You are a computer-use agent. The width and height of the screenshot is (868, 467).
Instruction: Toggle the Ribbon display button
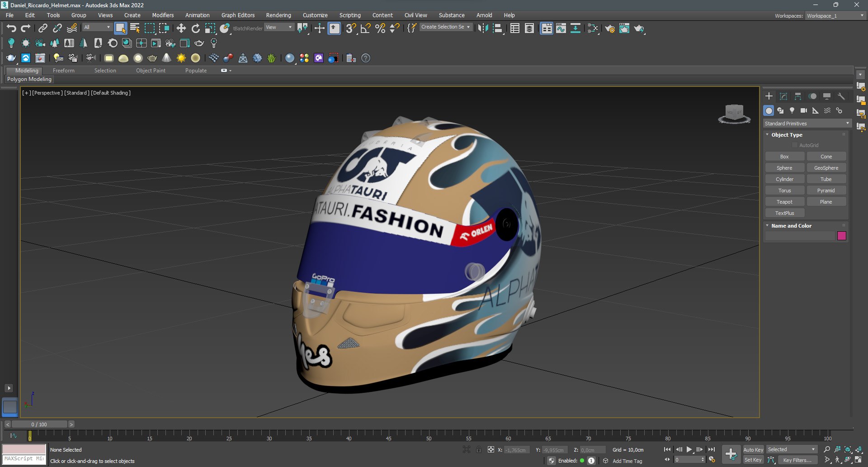click(x=547, y=29)
